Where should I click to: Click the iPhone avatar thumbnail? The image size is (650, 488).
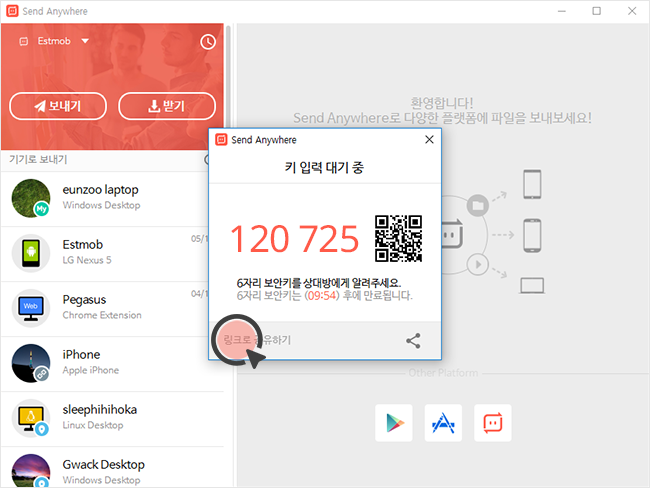click(x=31, y=363)
